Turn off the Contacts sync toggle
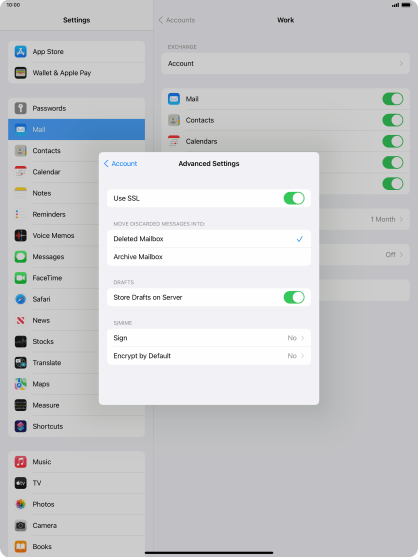418x557 pixels. point(393,120)
